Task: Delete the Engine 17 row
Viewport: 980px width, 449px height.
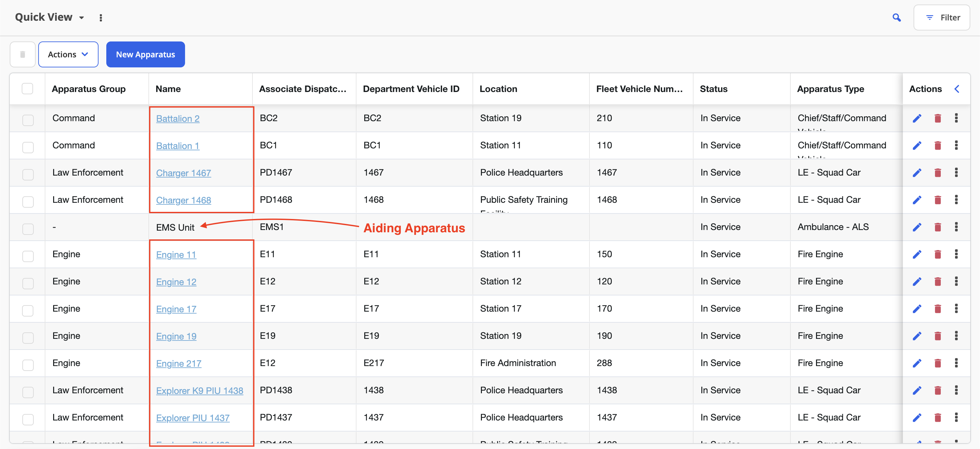Action: click(x=938, y=309)
